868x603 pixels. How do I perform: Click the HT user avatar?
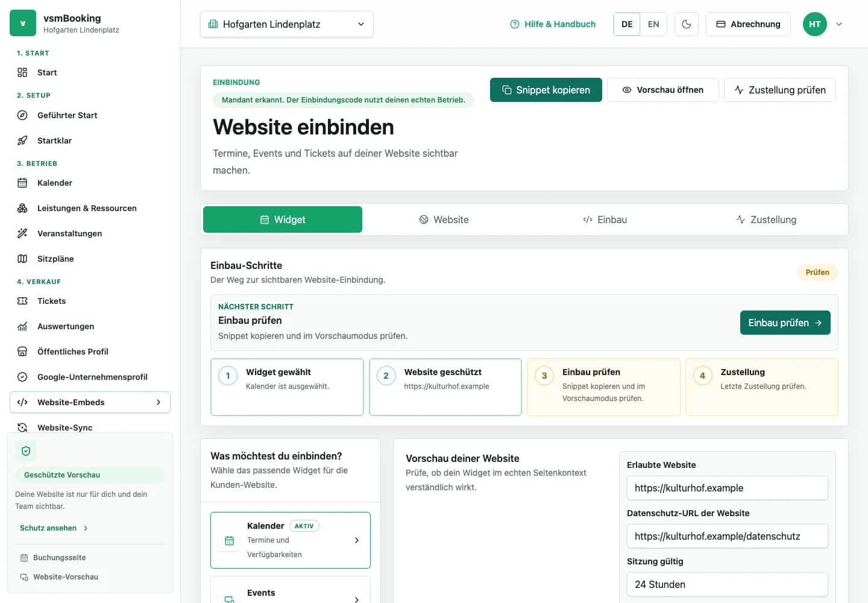pyautogui.click(x=815, y=24)
